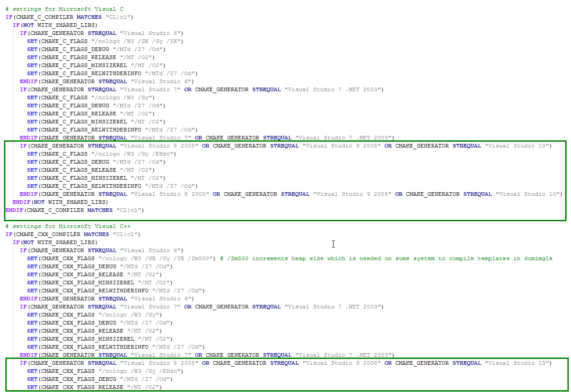
Task: Select line SET(CMAKE_C_FLAGS "/nologo /W3 /Gy /EHsc")
Action: coord(102,154)
